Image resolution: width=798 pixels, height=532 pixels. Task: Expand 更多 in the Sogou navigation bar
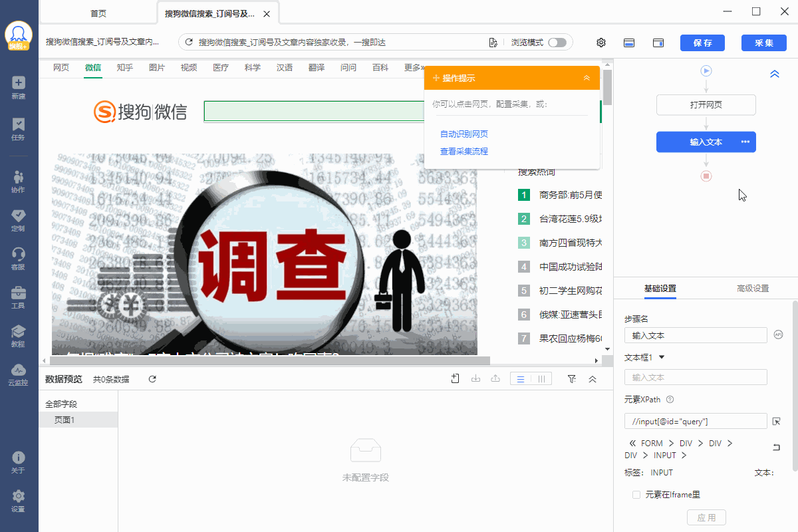point(414,68)
